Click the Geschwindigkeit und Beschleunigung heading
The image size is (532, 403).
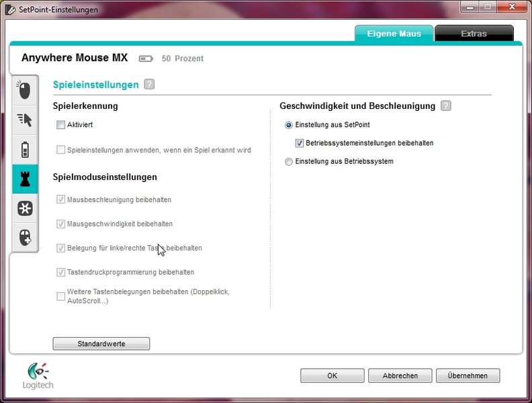pos(357,106)
